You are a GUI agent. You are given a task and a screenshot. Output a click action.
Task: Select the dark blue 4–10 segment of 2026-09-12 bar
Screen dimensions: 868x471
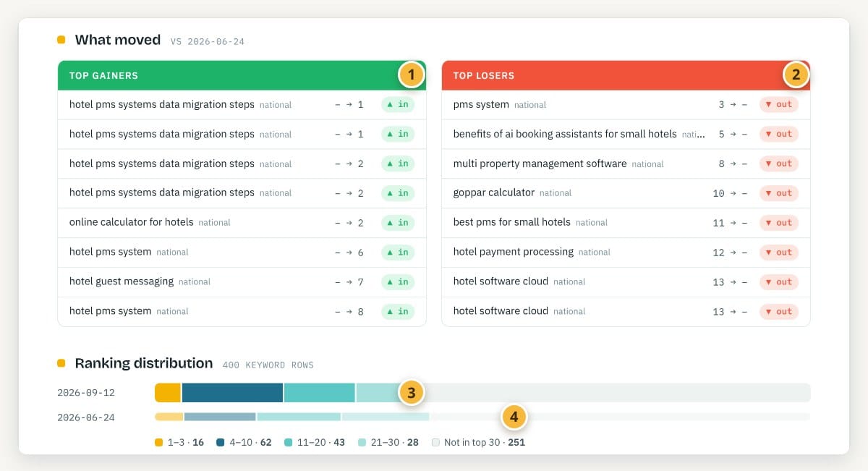tap(232, 393)
